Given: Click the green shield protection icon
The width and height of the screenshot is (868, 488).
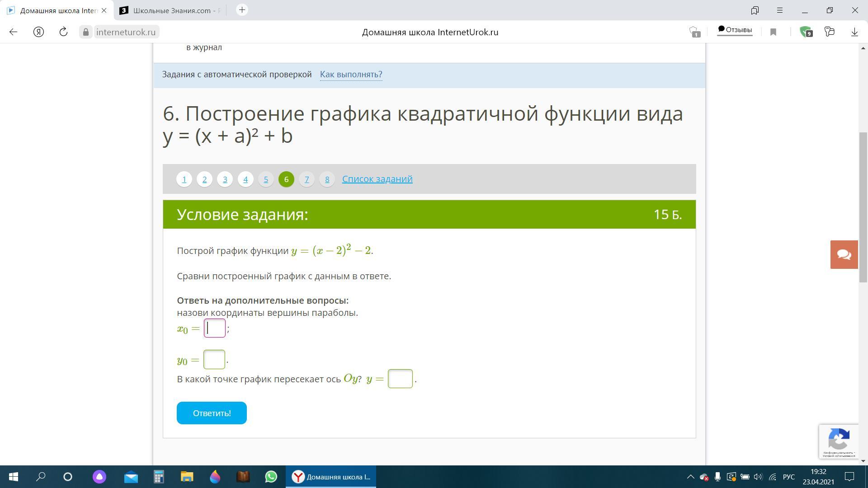Looking at the screenshot, I should coord(806,32).
